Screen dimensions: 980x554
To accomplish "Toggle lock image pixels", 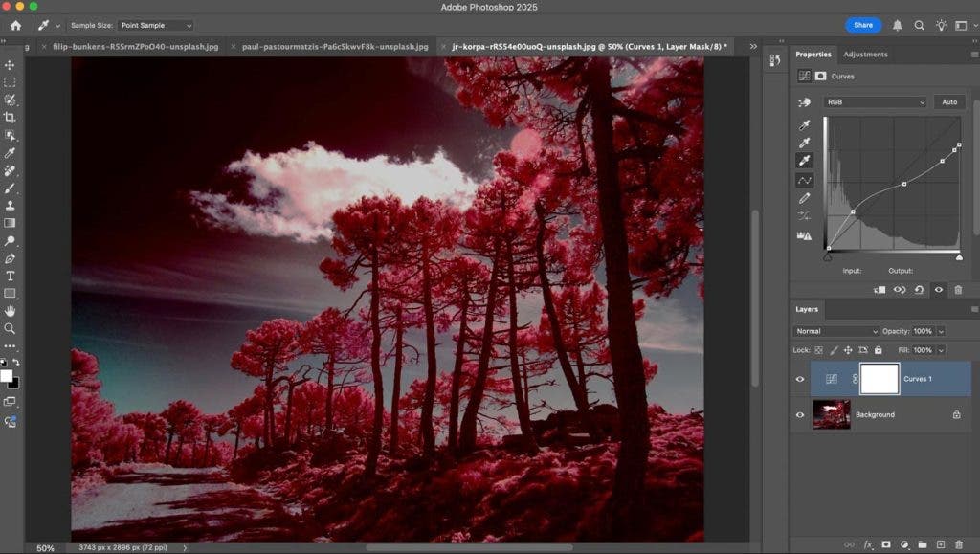I will [834, 350].
